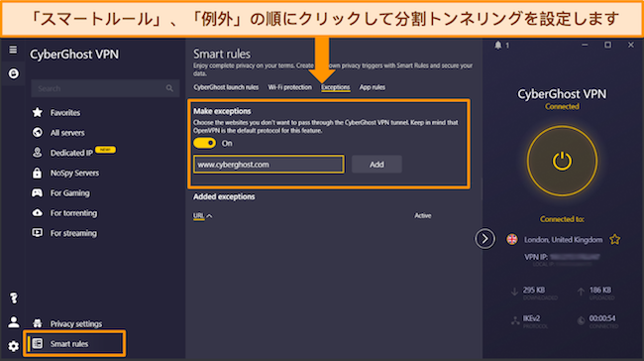Click the IKEv2 protocol text
This screenshot has width=644, height=361.
click(531, 318)
